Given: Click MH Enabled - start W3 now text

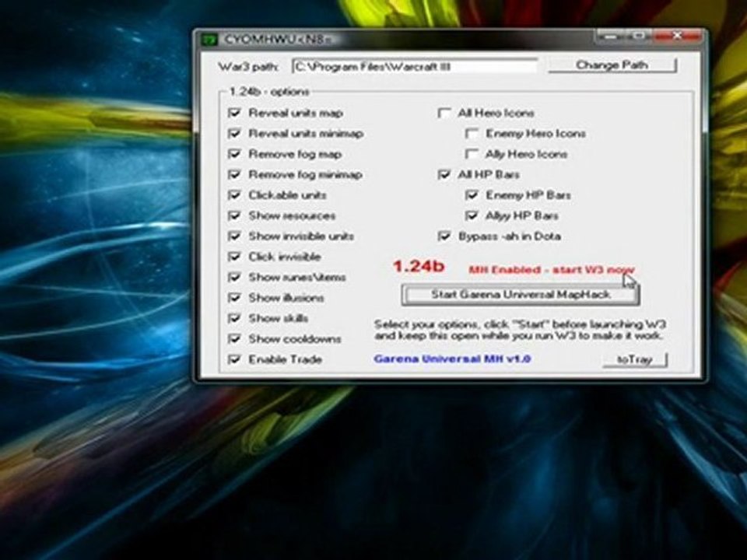Looking at the screenshot, I should point(551,270).
